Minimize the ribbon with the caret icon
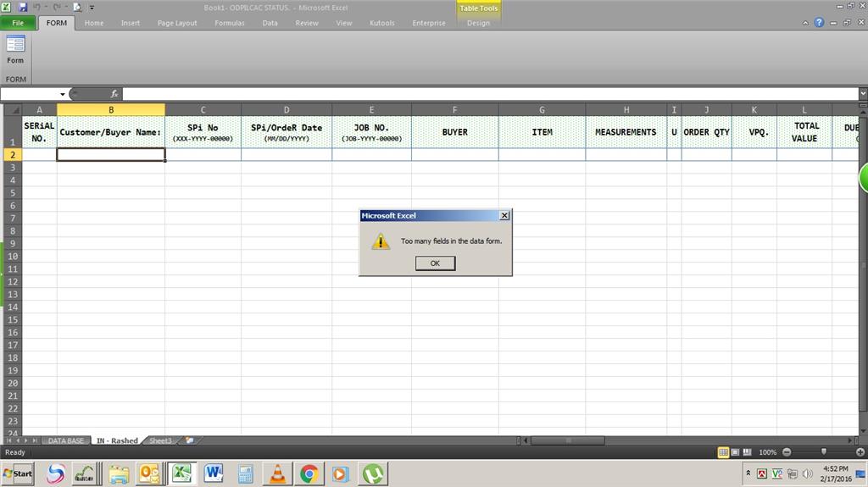Viewport: 868px width, 487px height. tap(805, 23)
